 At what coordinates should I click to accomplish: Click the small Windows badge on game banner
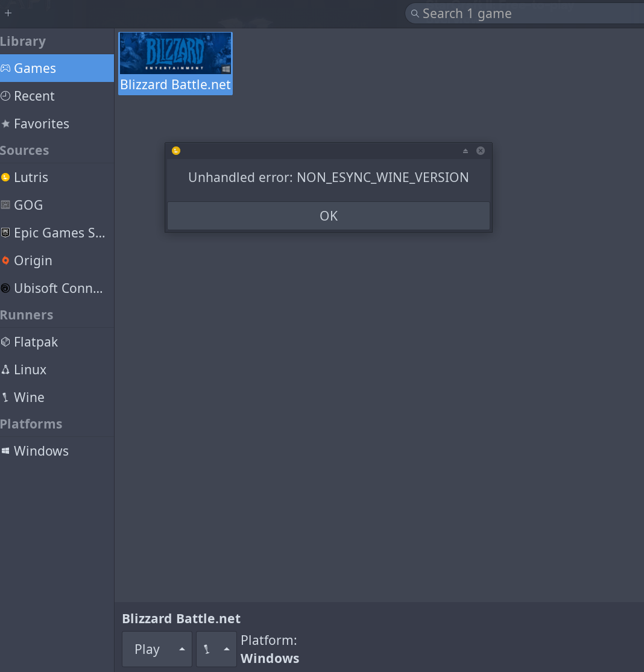pyautogui.click(x=226, y=69)
